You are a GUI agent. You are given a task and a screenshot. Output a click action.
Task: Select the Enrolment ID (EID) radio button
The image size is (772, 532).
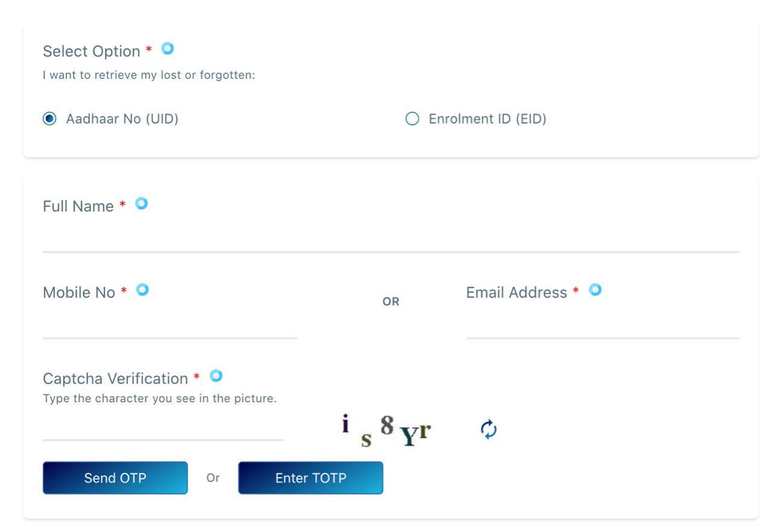[x=412, y=119]
